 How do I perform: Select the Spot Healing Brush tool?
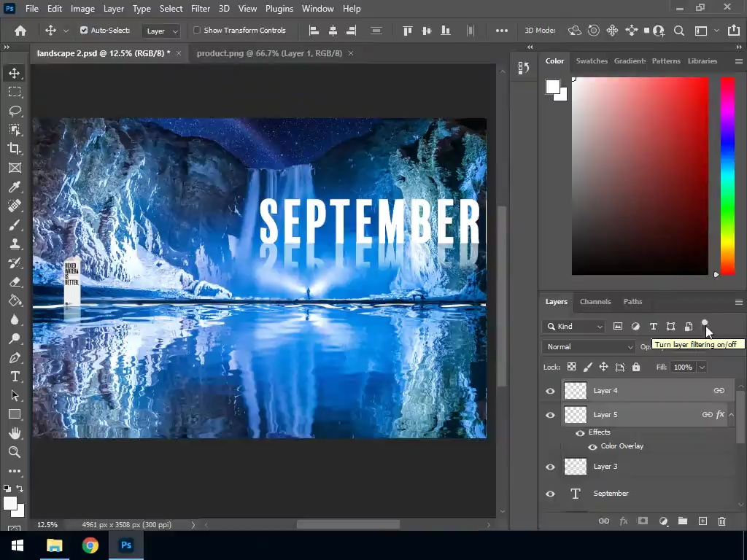click(x=15, y=206)
